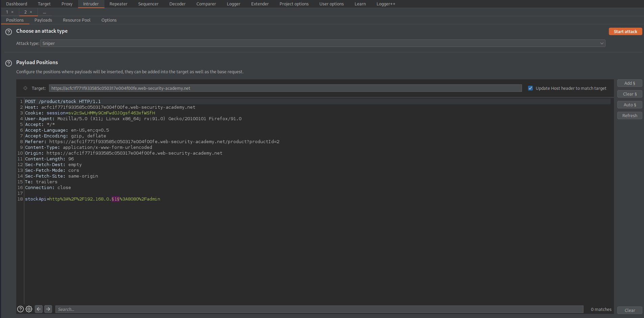
Task: Open the Learn tab
Action: point(360,4)
